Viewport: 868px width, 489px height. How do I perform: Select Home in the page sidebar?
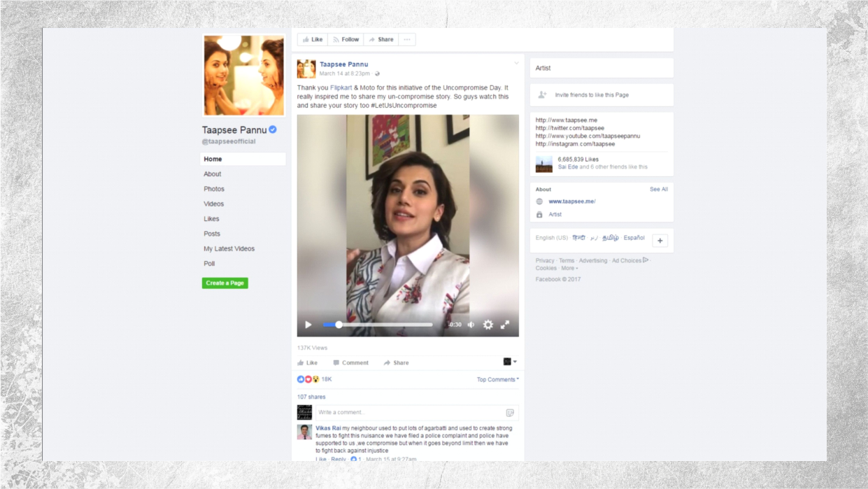click(243, 160)
